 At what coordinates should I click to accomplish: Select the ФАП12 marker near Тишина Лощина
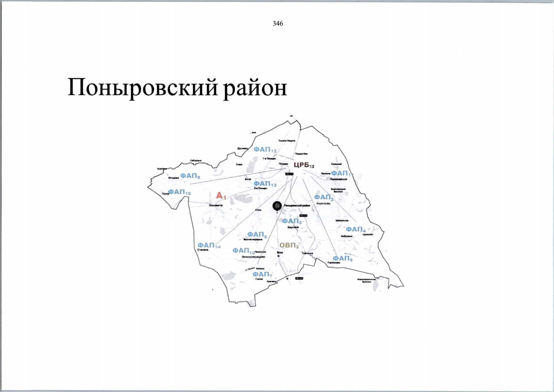[265, 150]
